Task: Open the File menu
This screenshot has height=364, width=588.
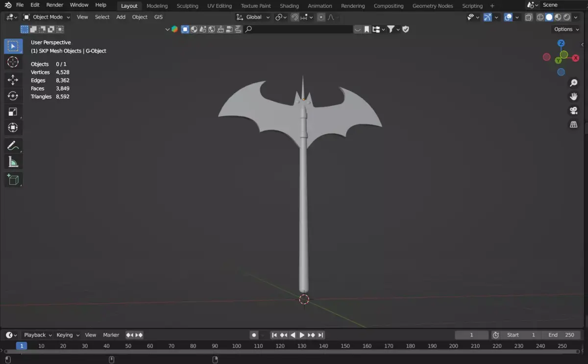Action: pos(20,5)
